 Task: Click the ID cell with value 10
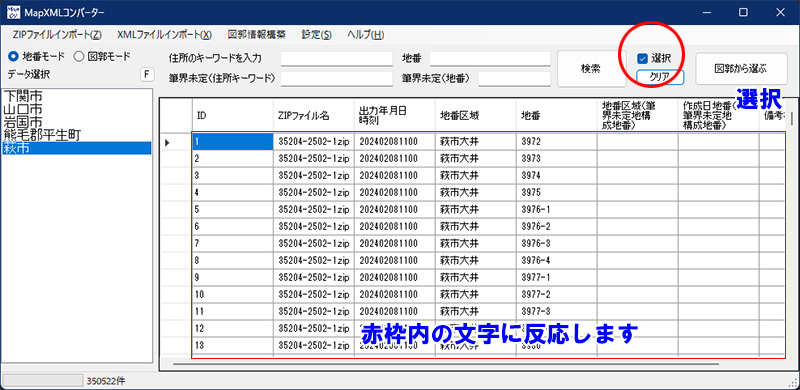(x=233, y=294)
